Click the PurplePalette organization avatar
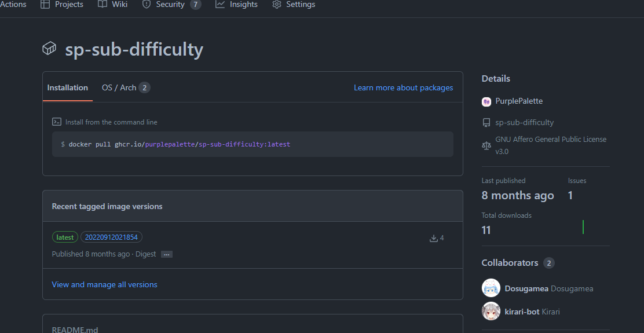The image size is (644, 333). (x=486, y=101)
